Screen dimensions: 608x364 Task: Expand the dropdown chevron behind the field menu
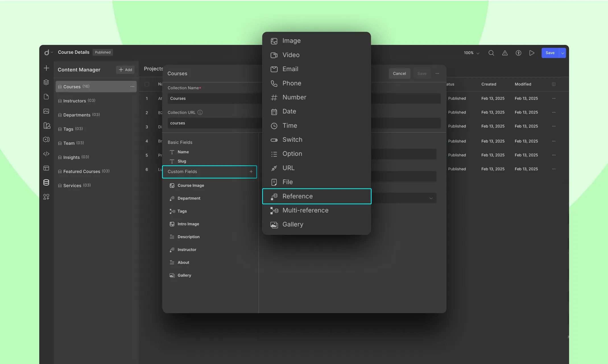431,198
